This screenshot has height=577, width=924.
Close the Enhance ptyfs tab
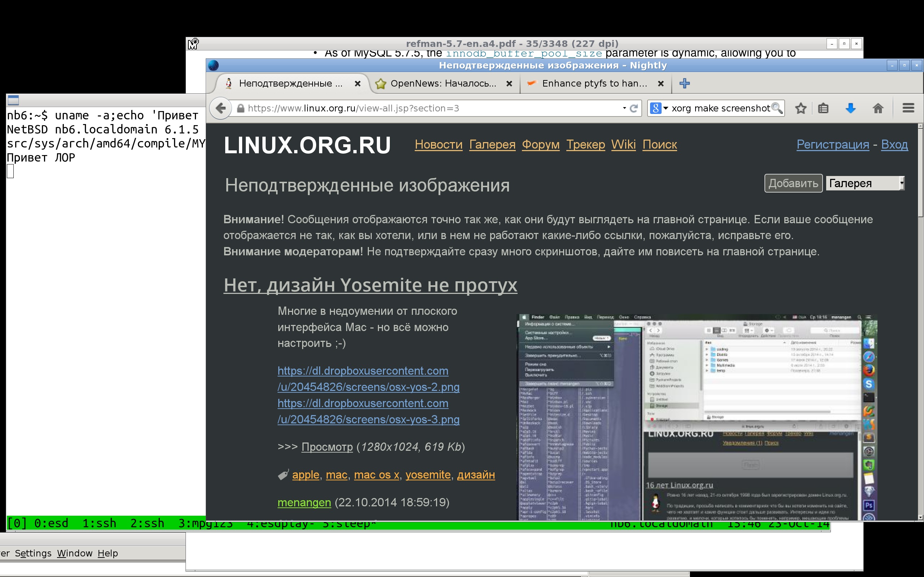coord(661,84)
